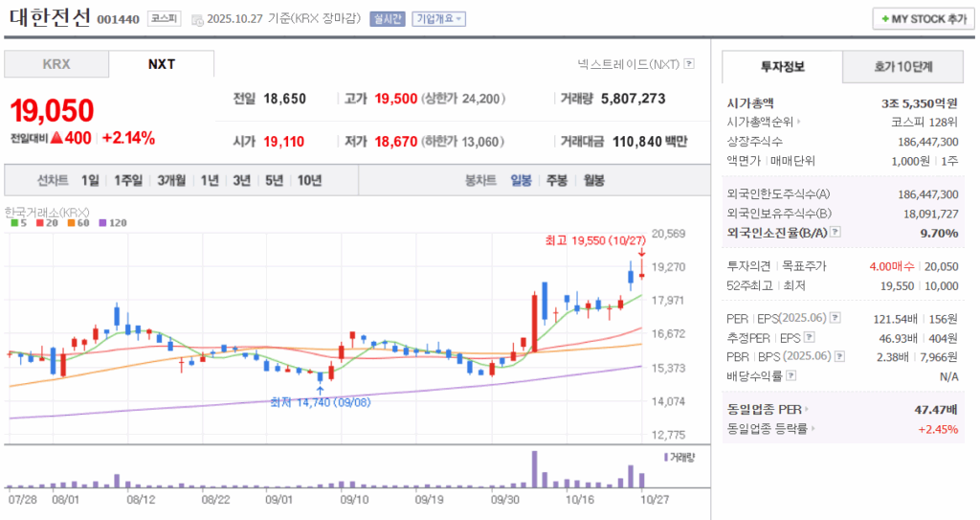980x520 pixels.
Task: Open the 호가 10단계 tab
Action: pyautogui.click(x=902, y=67)
